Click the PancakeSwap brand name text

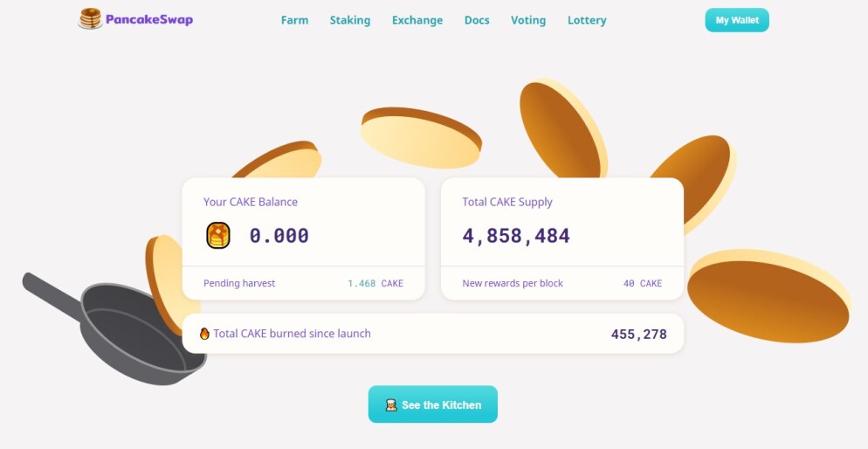click(149, 20)
